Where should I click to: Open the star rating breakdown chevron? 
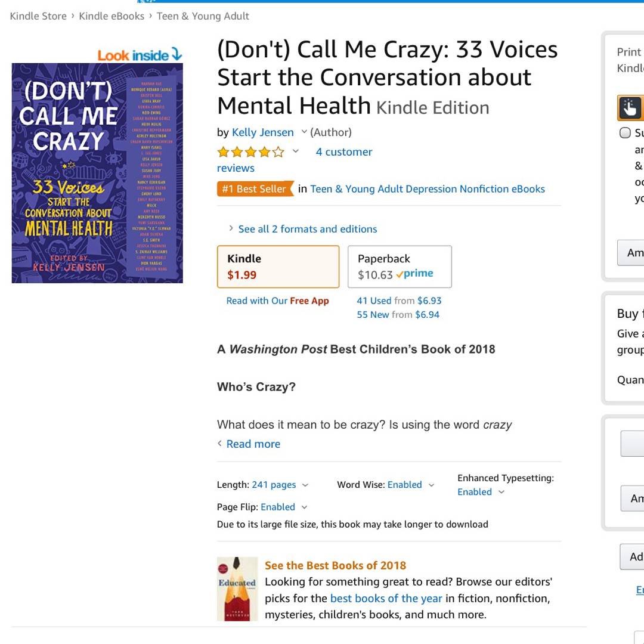click(x=295, y=151)
